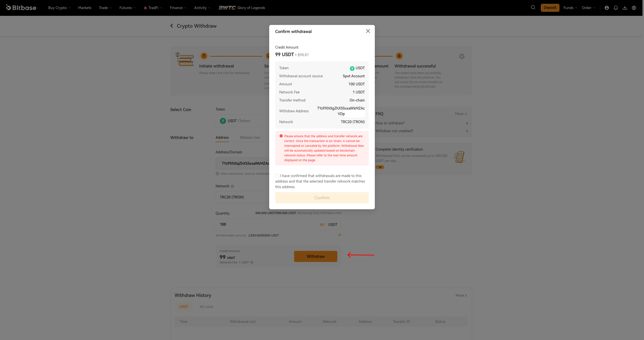This screenshot has width=644, height=340.
Task: Click the quantity swap arrows icon
Action: (x=339, y=235)
